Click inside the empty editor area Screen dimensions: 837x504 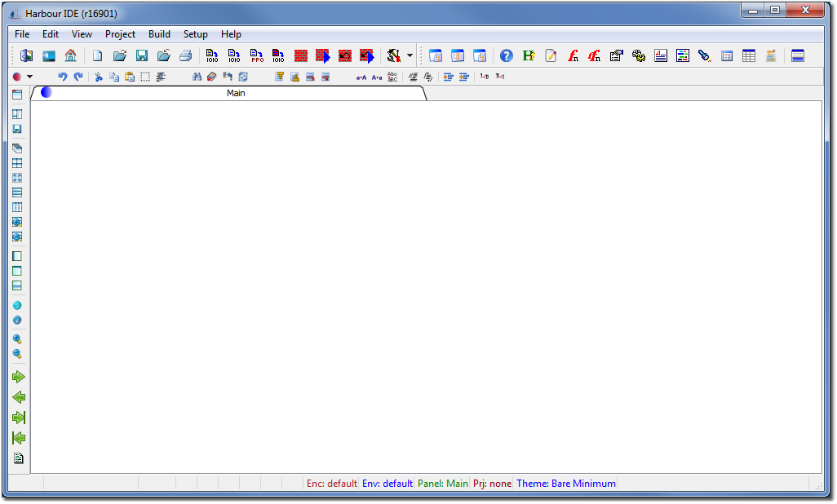point(424,285)
